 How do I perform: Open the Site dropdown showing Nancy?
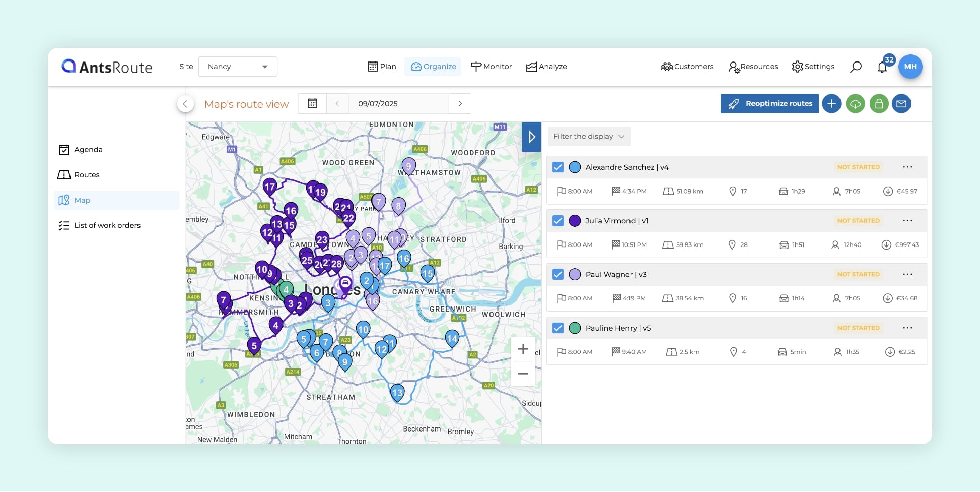[238, 67]
